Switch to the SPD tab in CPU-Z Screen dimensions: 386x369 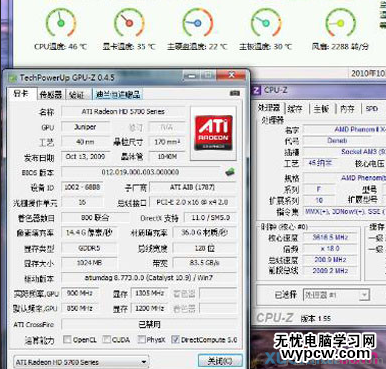(372, 109)
